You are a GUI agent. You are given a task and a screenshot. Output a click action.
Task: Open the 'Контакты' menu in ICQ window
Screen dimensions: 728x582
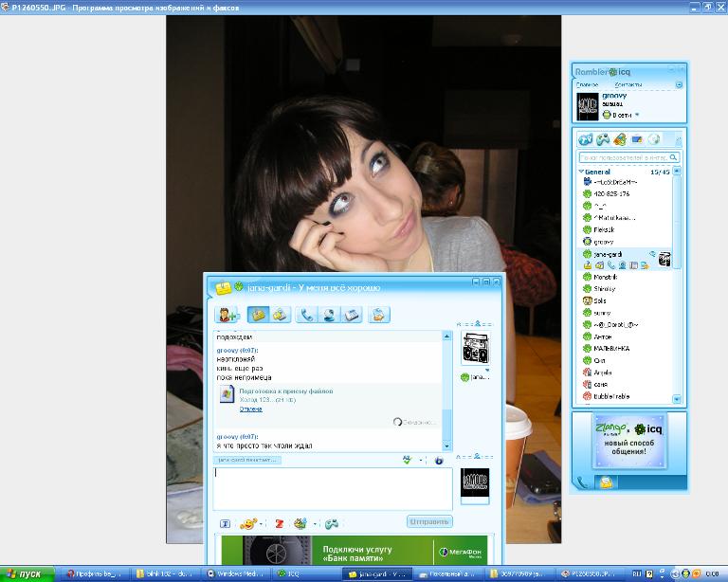click(628, 85)
